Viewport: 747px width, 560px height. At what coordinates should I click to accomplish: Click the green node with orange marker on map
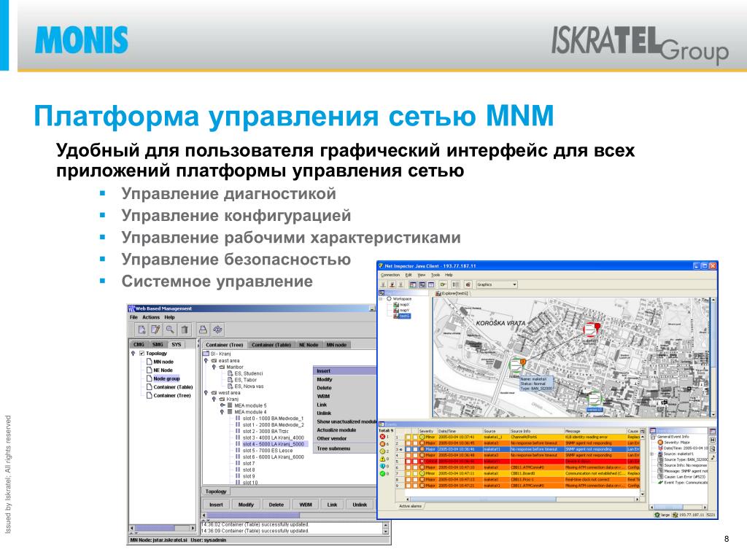point(516,365)
